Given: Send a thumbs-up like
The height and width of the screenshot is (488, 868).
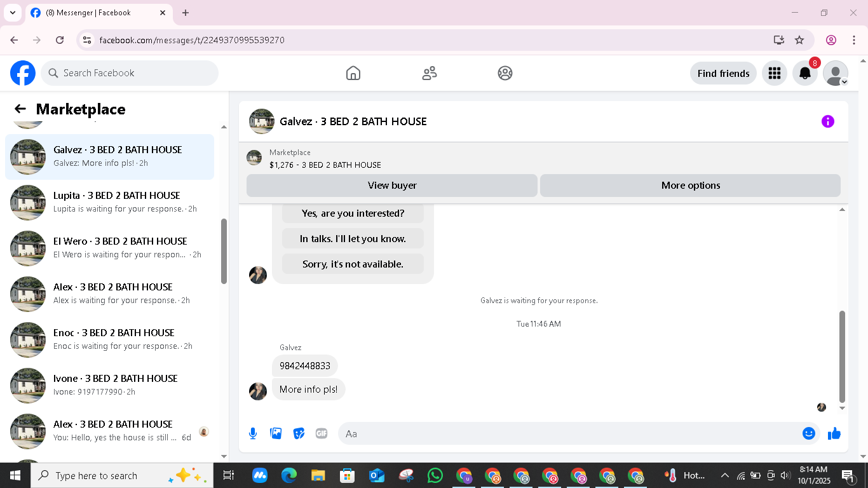Looking at the screenshot, I should click(834, 433).
